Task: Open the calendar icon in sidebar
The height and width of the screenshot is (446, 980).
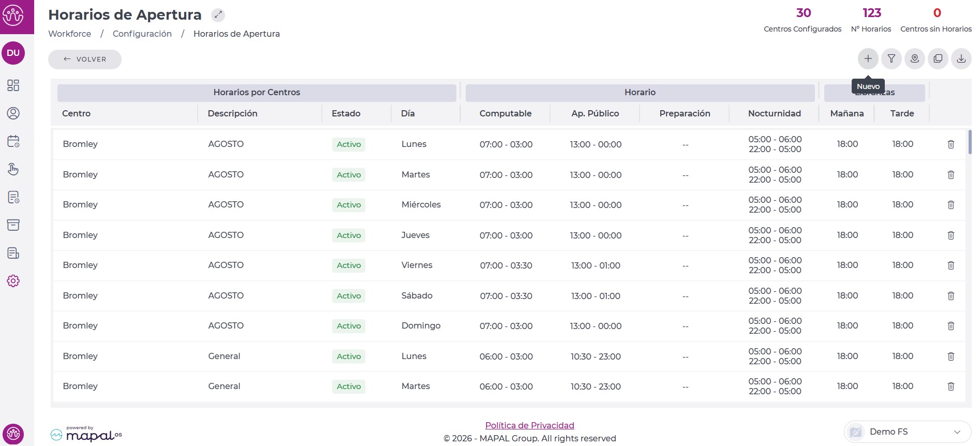Action: coord(13,141)
